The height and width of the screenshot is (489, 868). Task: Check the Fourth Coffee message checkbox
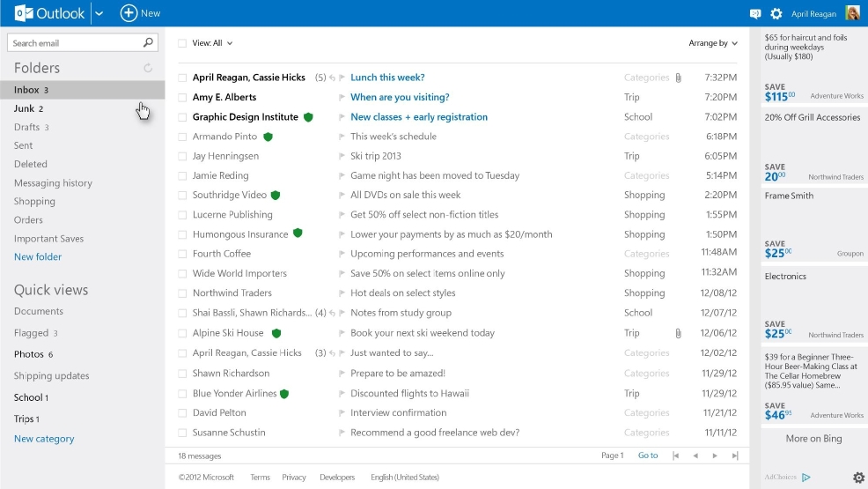(x=182, y=254)
